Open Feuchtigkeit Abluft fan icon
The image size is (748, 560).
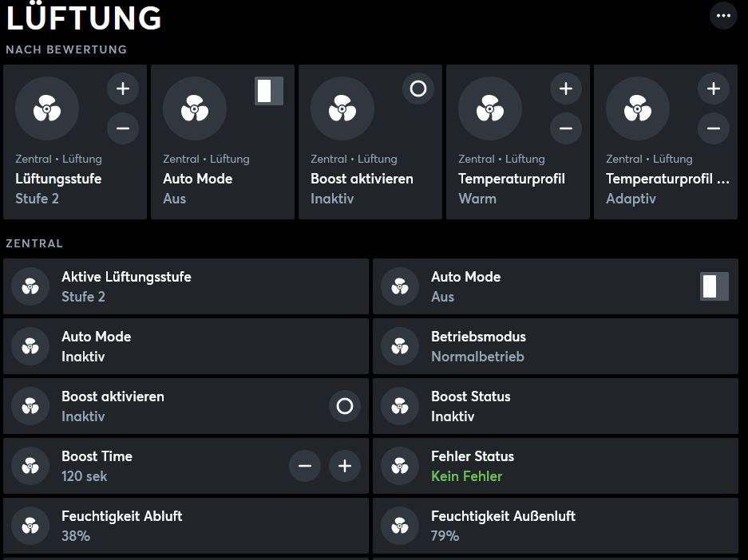[x=30, y=526]
